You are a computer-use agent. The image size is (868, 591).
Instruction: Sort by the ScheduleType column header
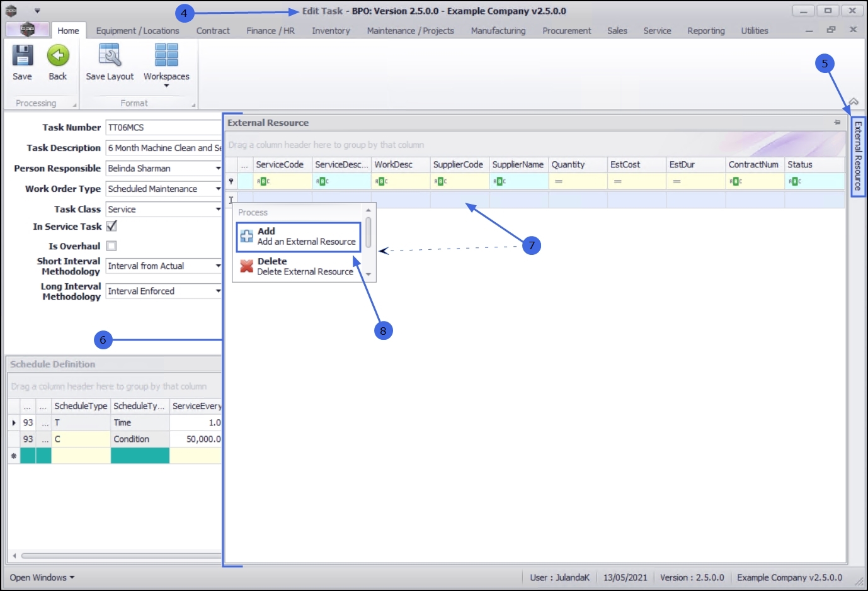coord(81,407)
